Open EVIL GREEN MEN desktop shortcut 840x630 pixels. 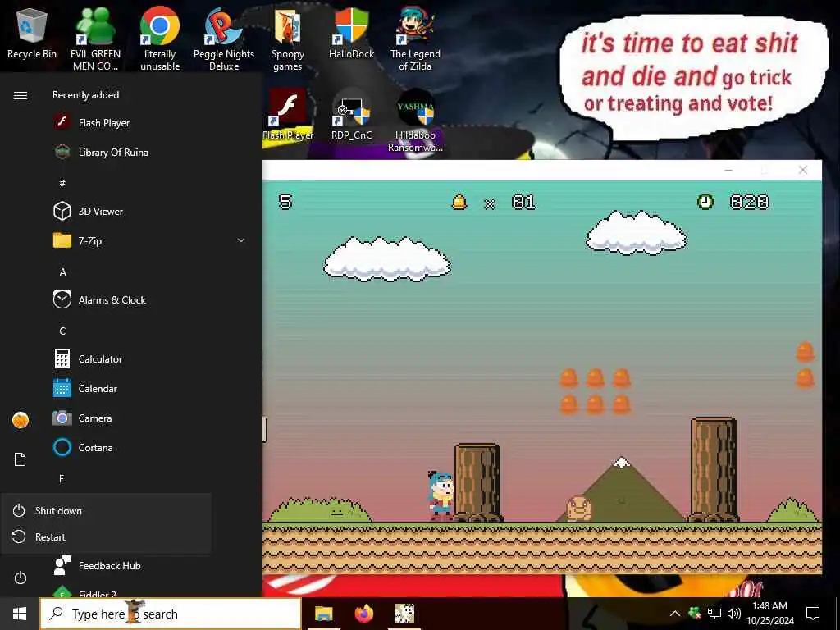95,39
